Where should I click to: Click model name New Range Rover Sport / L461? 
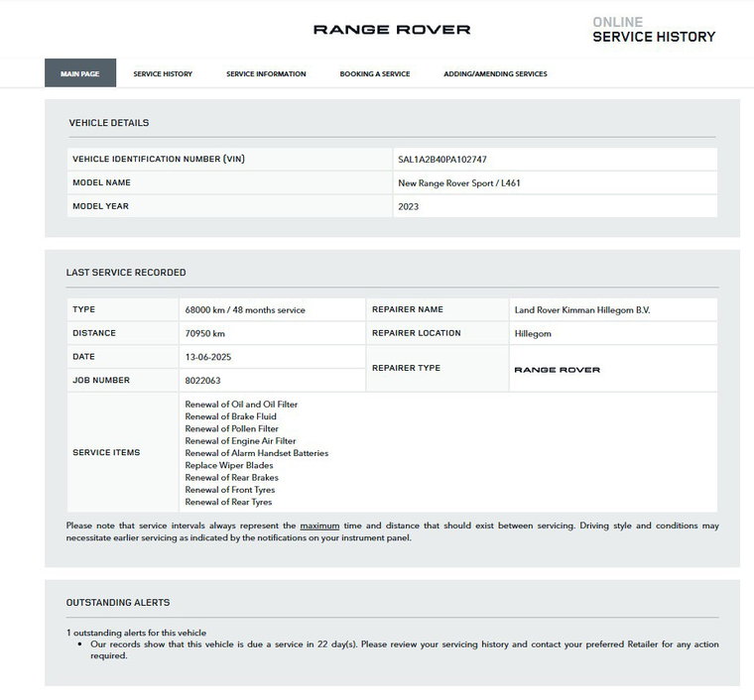458,183
